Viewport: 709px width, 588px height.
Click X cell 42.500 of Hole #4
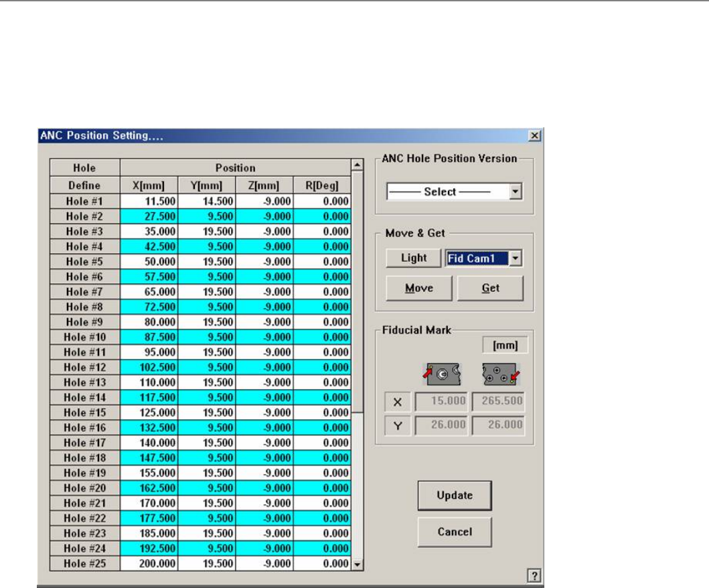tap(149, 246)
